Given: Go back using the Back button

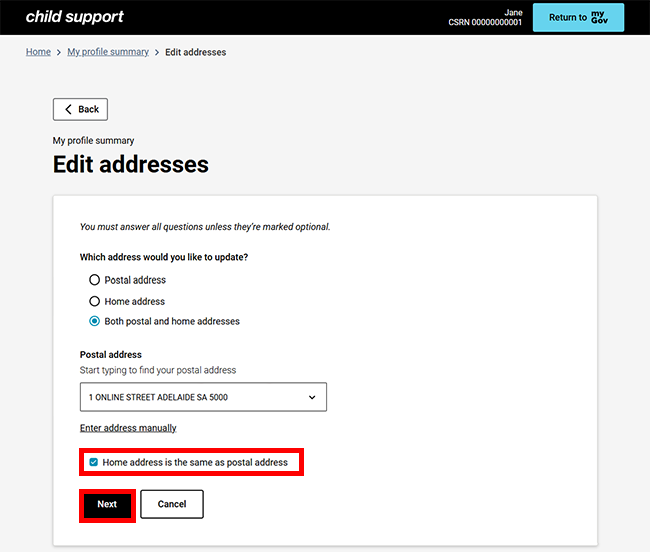Looking at the screenshot, I should 80,109.
